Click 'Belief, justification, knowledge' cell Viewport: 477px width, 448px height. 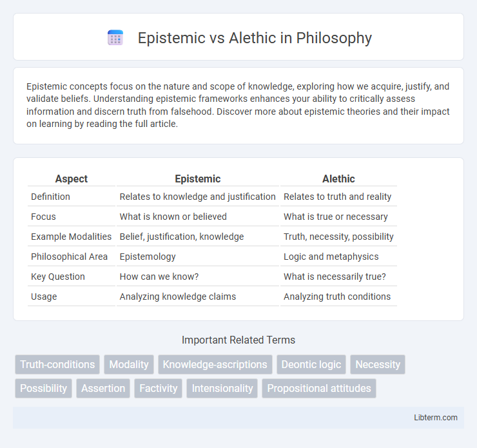tap(182, 237)
